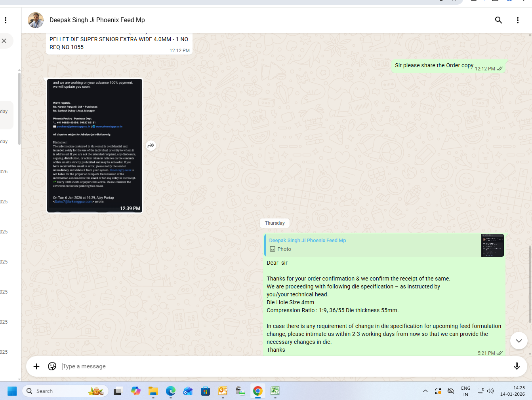
Task: Open Deepak Singh's profile picture
Action: click(x=36, y=20)
